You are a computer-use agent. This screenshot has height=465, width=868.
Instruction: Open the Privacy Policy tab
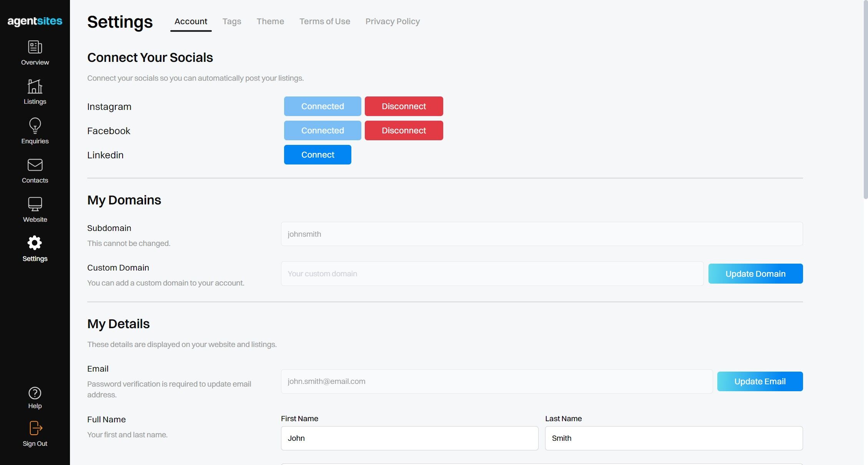click(392, 22)
